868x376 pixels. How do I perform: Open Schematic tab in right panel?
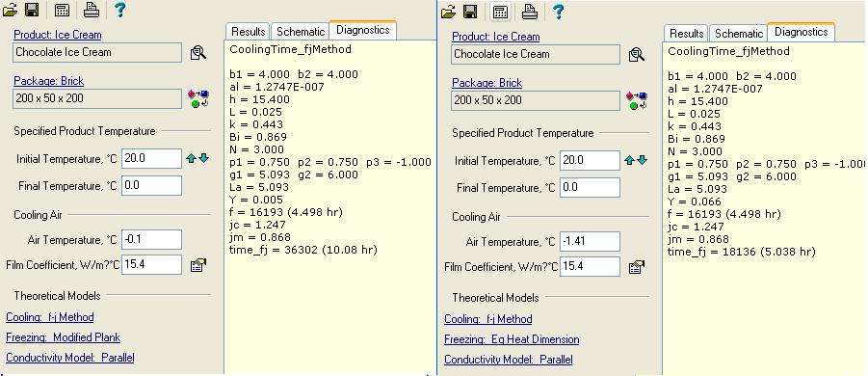(739, 34)
